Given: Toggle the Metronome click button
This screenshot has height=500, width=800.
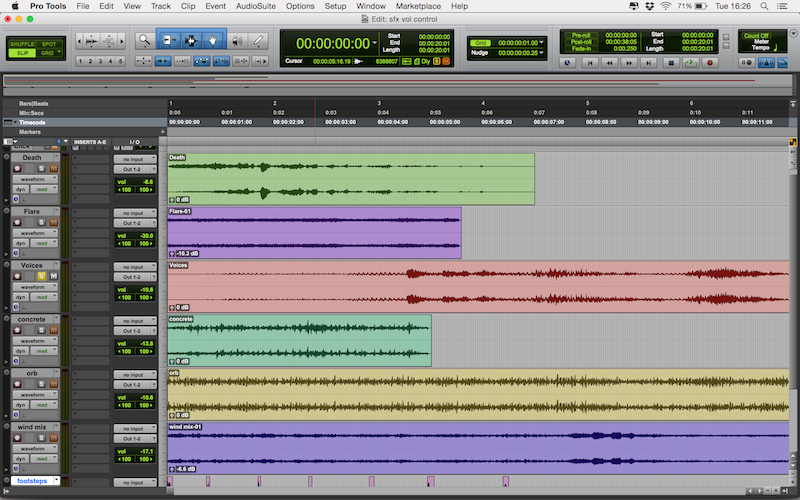Looking at the screenshot, I should tap(766, 63).
